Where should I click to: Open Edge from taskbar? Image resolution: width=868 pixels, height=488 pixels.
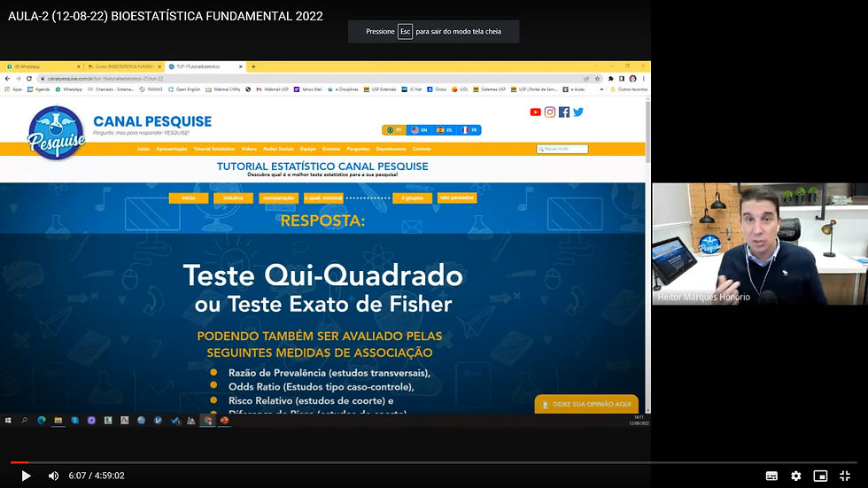pyautogui.click(x=42, y=421)
